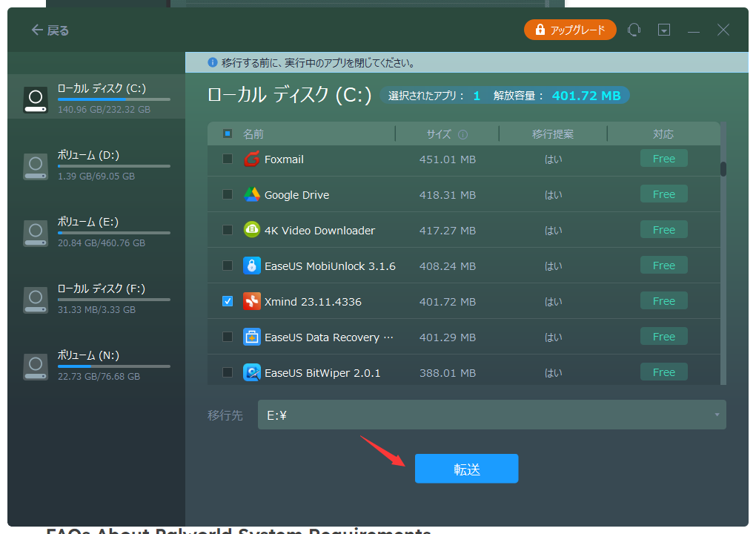Check the Foxmail checkbox
The width and height of the screenshot is (756, 534).
(228, 159)
